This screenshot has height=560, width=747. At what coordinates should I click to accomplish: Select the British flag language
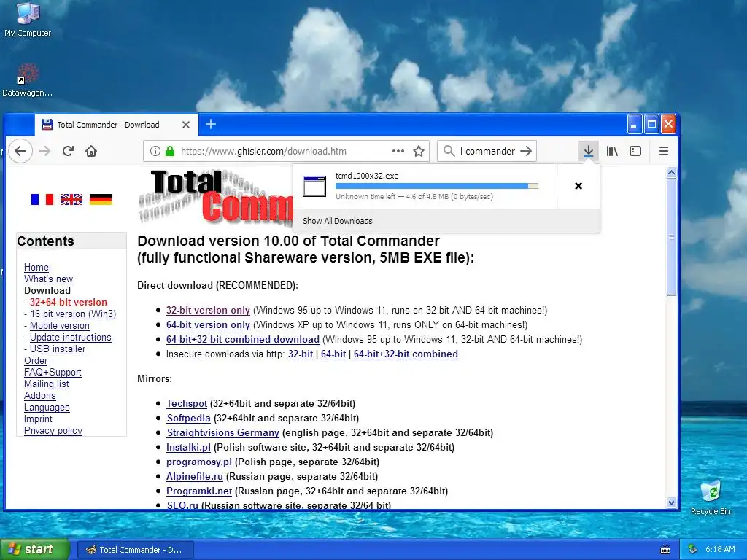coord(71,200)
